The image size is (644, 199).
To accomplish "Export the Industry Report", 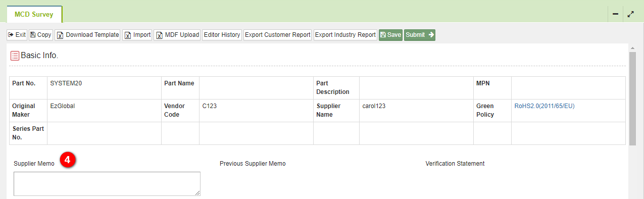I will (345, 35).
